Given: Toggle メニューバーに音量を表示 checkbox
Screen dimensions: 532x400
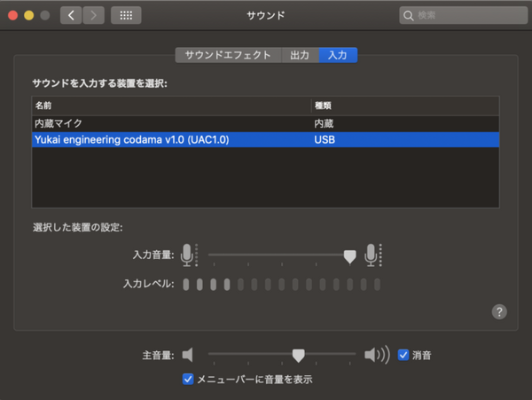Looking at the screenshot, I should 187,379.
